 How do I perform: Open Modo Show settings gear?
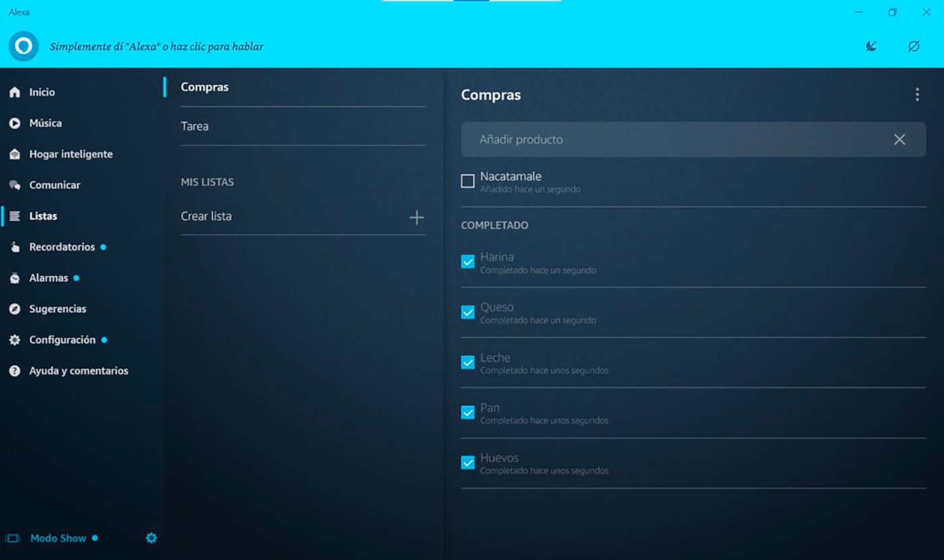point(151,538)
